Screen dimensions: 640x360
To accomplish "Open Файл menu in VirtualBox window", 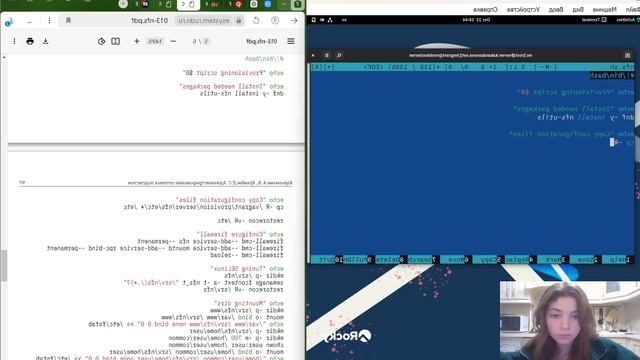I will 633,9.
